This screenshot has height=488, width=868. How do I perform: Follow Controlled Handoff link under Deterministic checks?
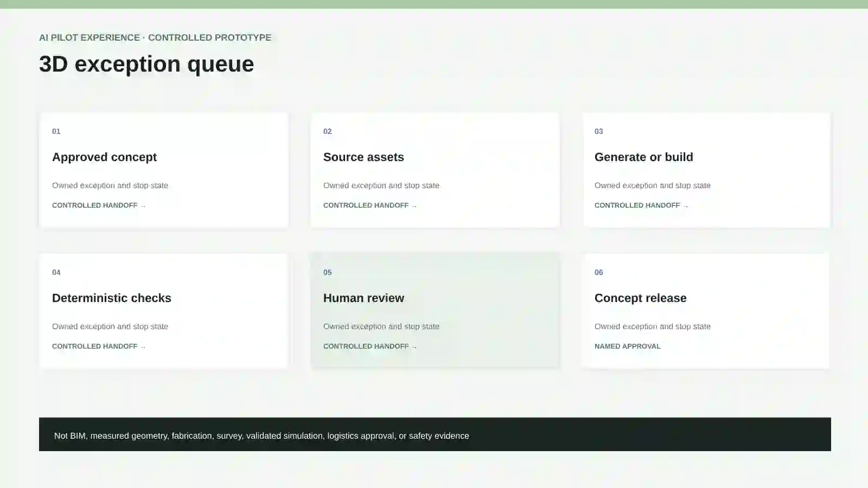(x=99, y=346)
